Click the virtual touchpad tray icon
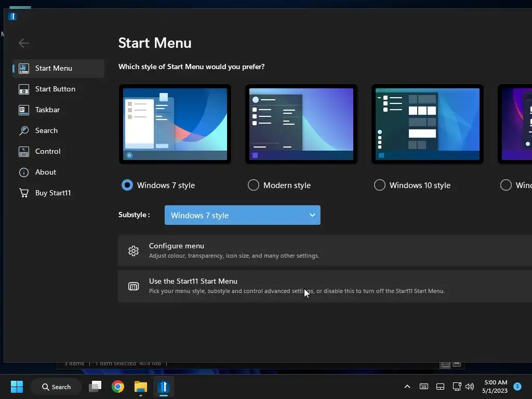This screenshot has height=399, width=532. 440,387
